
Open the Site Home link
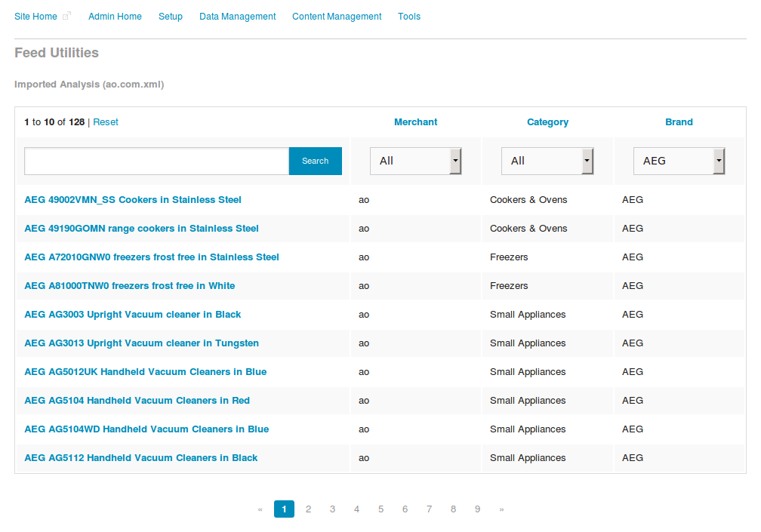(35, 17)
